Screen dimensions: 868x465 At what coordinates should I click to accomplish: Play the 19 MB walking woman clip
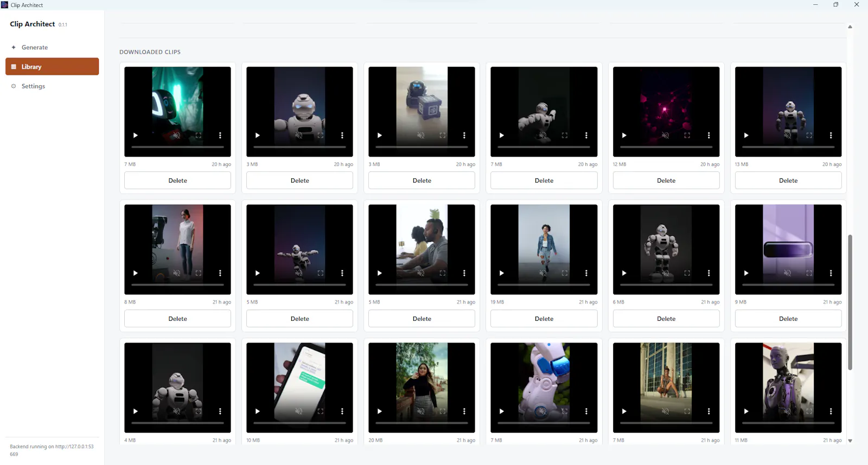pos(502,273)
